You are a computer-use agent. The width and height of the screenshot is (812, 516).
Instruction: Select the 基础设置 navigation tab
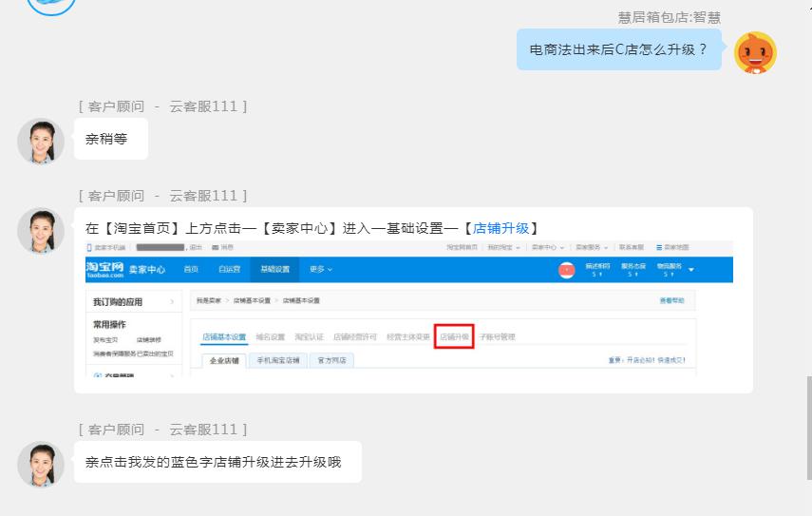click(274, 270)
